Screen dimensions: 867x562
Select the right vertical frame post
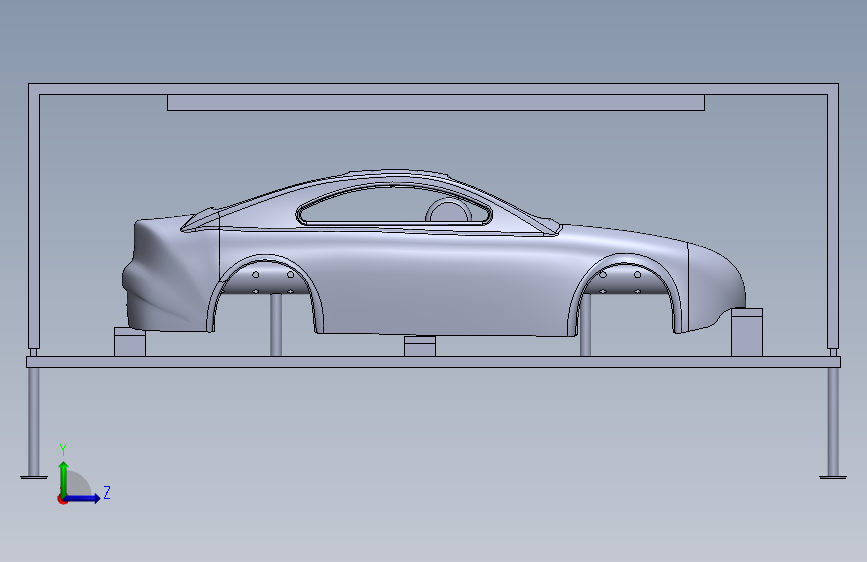[833, 221]
